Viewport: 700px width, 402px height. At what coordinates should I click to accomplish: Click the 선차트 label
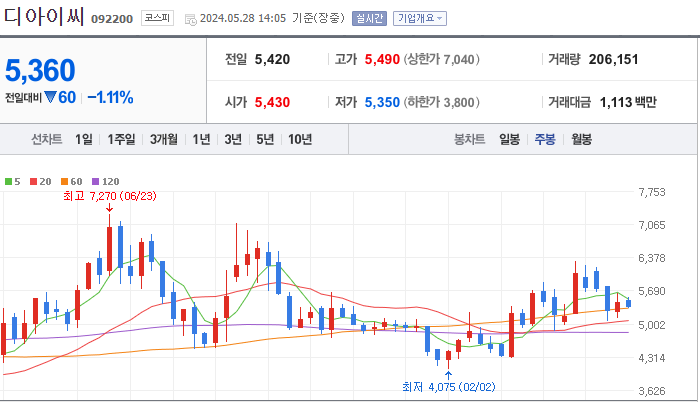point(46,139)
